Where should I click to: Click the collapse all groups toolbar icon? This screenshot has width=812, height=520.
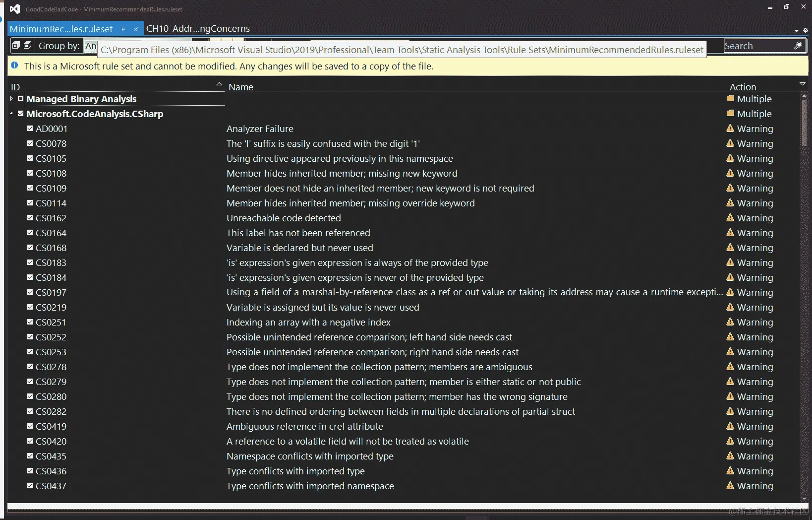(x=28, y=45)
